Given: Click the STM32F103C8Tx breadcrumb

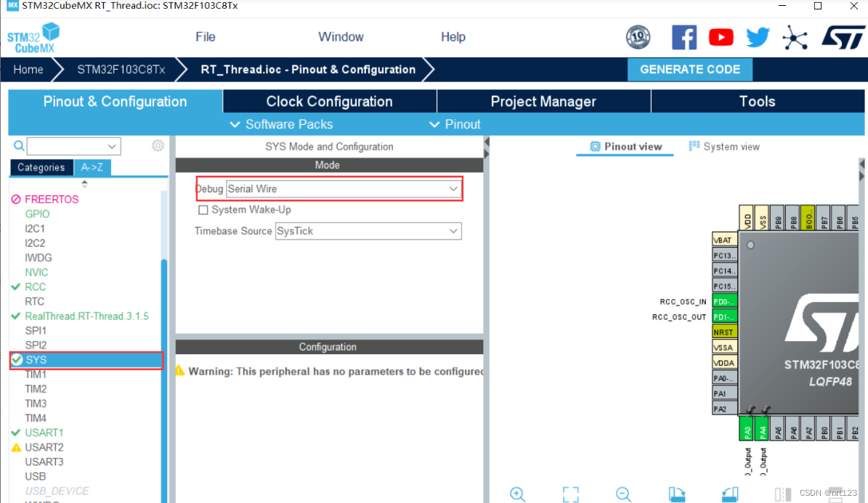Looking at the screenshot, I should [121, 70].
